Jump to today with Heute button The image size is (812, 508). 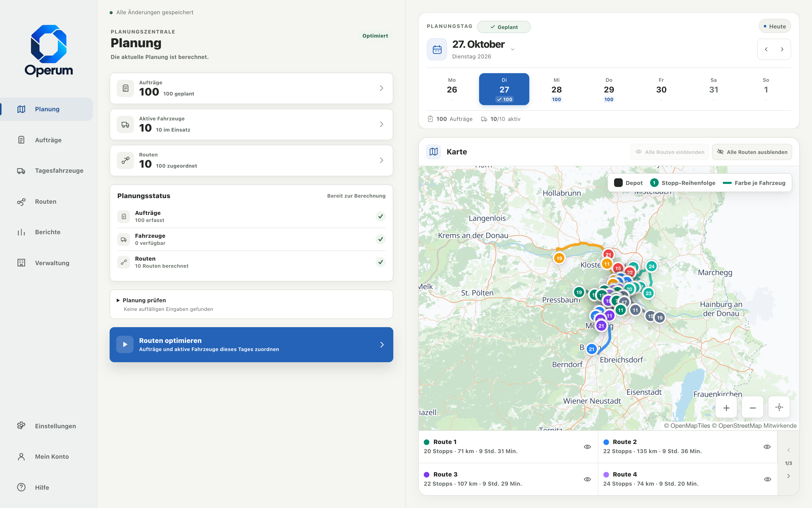[775, 26]
